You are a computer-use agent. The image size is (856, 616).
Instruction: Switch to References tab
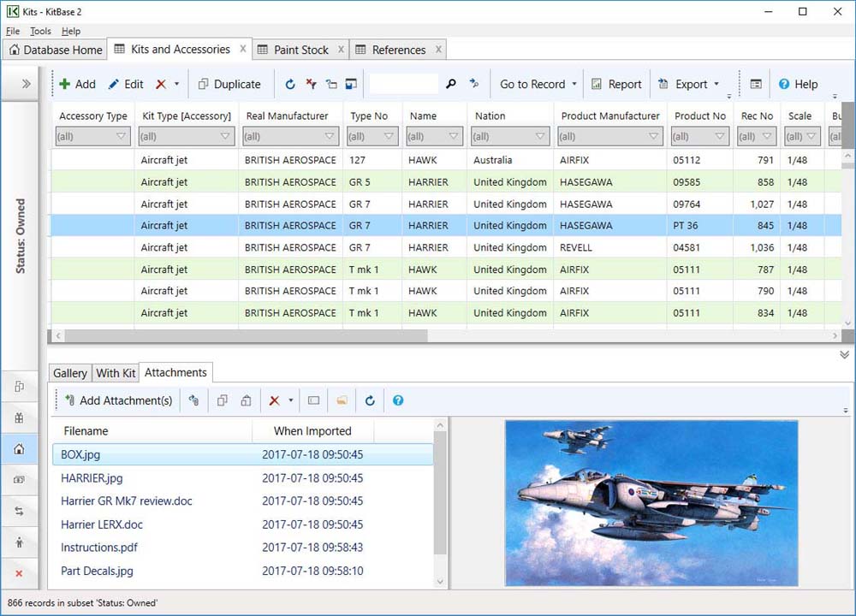pos(399,50)
